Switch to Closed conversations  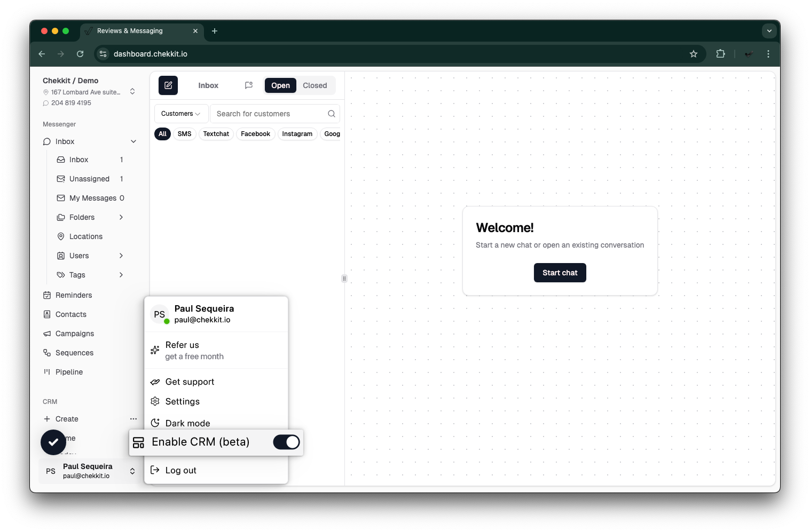pyautogui.click(x=314, y=85)
